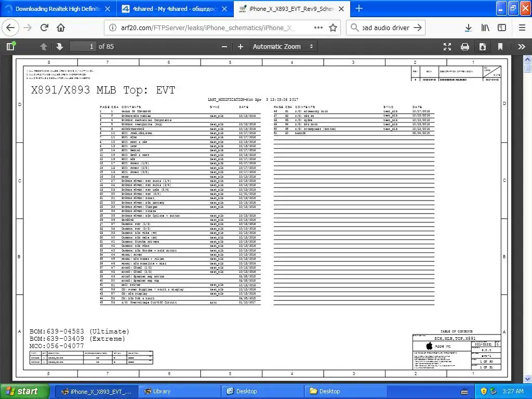
Task: Click the search magnifier icon
Action: click(354, 28)
